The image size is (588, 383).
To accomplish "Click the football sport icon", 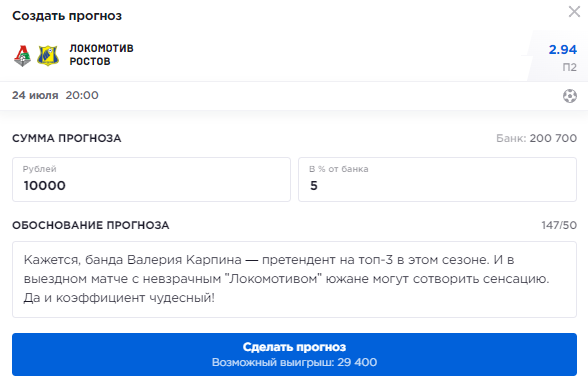I will 570,96.
